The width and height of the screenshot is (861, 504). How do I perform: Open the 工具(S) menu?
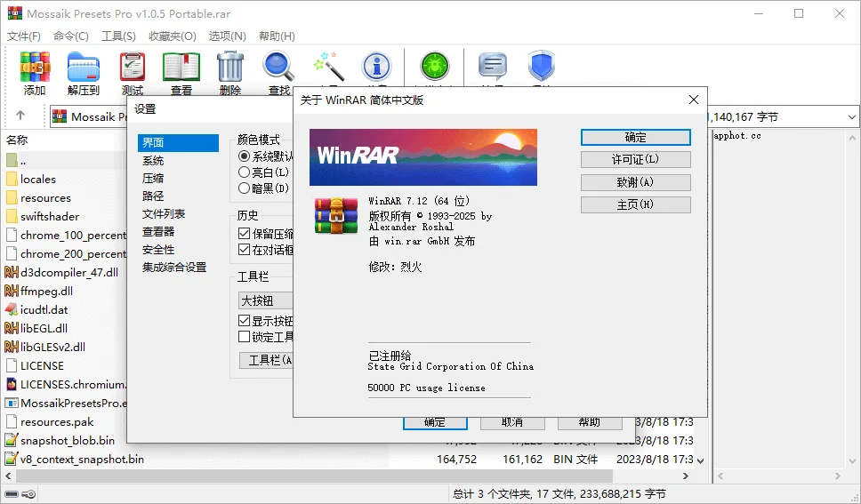[118, 36]
